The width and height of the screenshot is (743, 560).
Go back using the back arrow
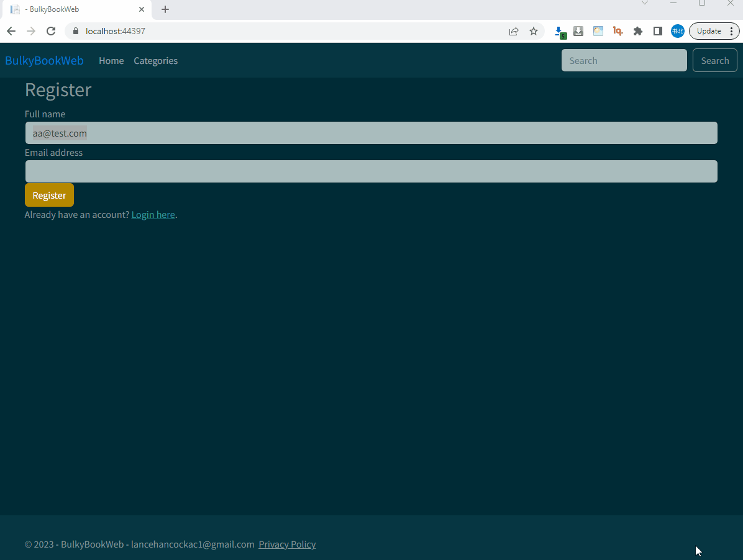[11, 30]
